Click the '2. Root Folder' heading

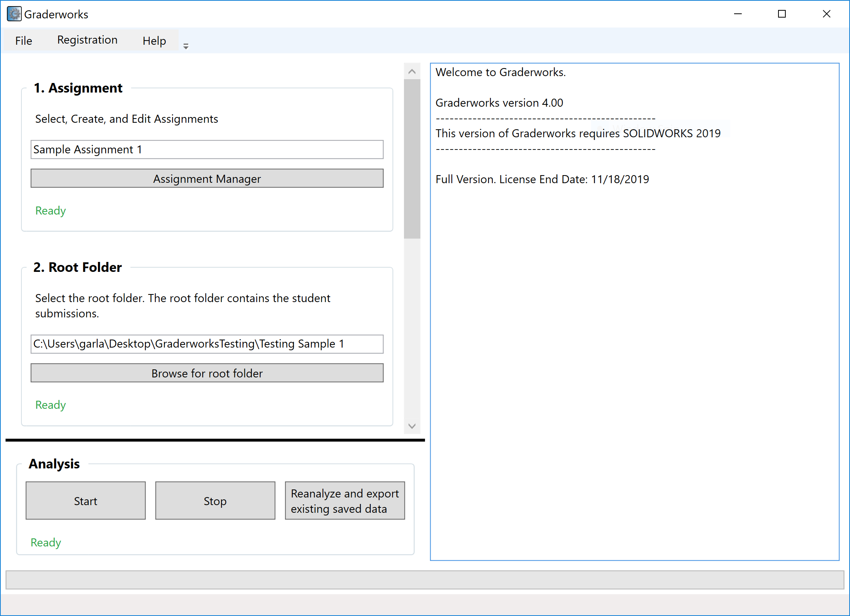pyautogui.click(x=78, y=267)
